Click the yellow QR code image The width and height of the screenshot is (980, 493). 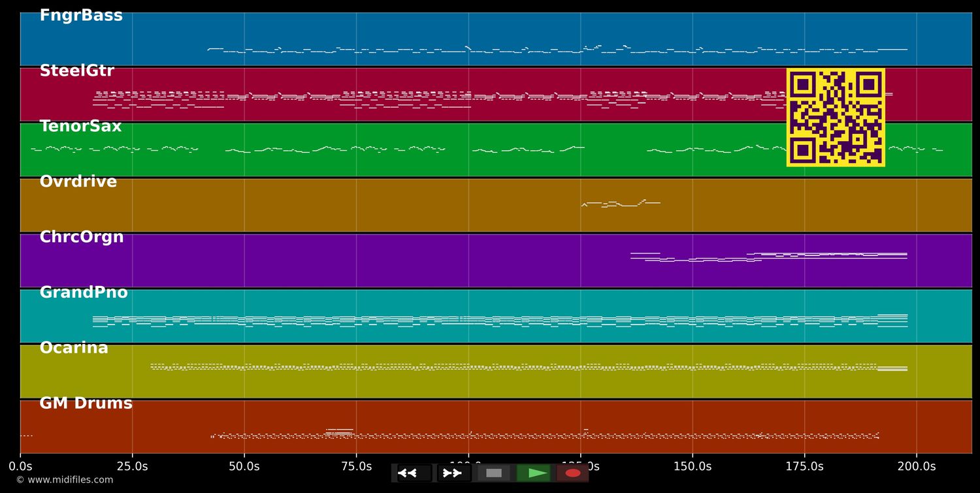pyautogui.click(x=836, y=118)
